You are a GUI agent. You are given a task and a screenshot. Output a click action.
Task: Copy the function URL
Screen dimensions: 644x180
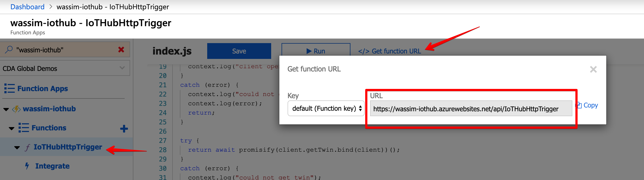coord(587,105)
